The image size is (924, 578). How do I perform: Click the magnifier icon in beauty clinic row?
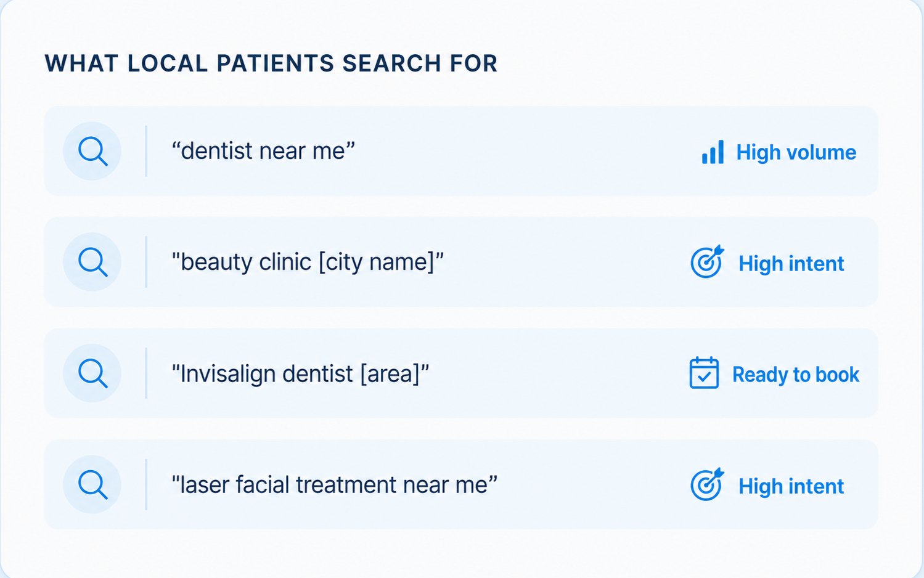(92, 262)
